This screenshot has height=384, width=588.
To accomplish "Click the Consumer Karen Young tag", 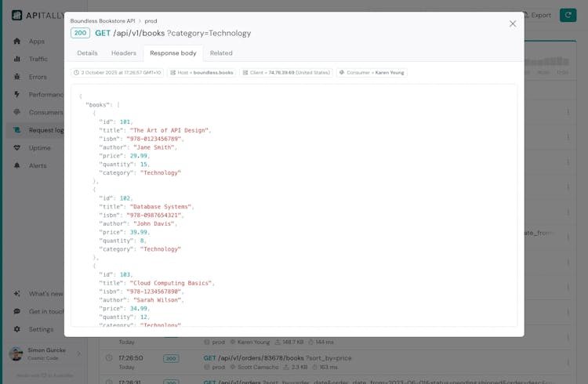I will [x=372, y=73].
